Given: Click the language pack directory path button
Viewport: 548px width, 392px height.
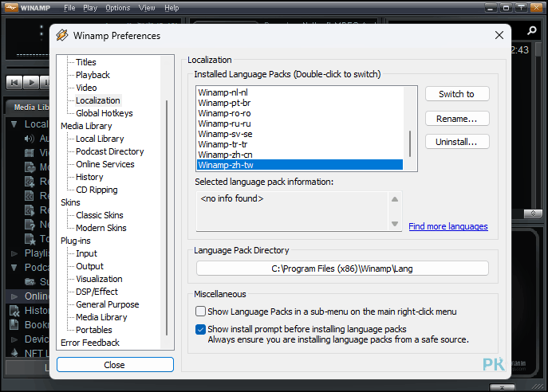Looking at the screenshot, I should (342, 269).
